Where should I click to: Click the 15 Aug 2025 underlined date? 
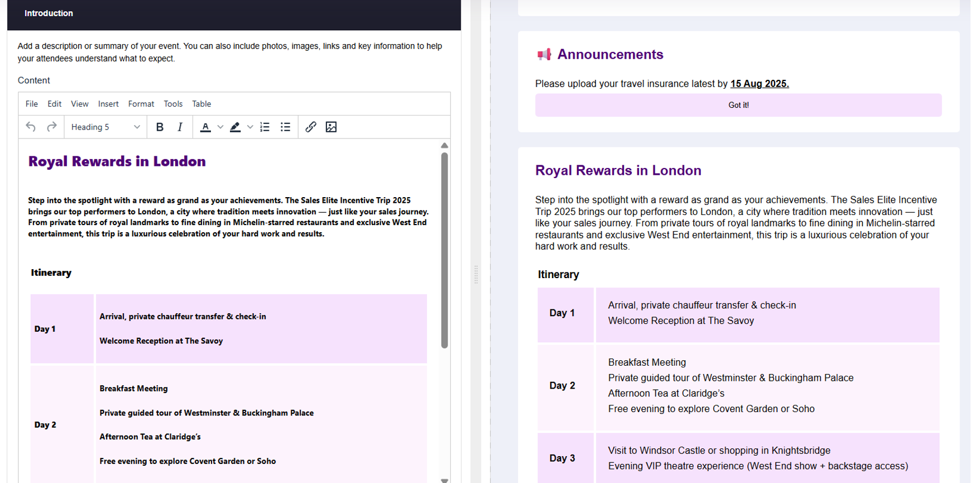pos(759,84)
